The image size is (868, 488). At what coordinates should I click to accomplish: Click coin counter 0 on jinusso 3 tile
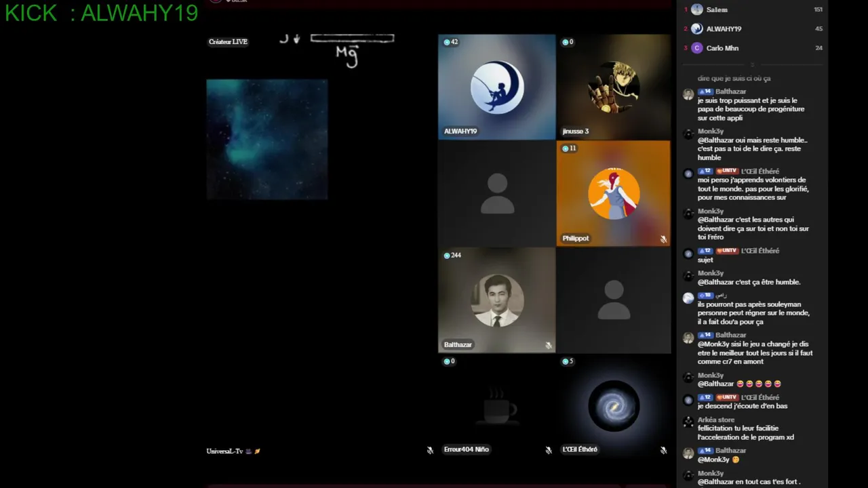coord(568,42)
